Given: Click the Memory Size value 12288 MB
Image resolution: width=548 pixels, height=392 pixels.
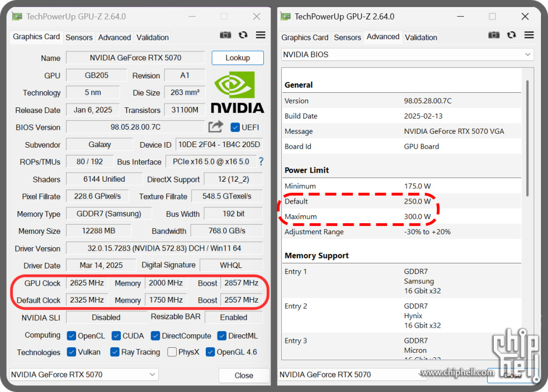Looking at the screenshot, I should tap(98, 230).
